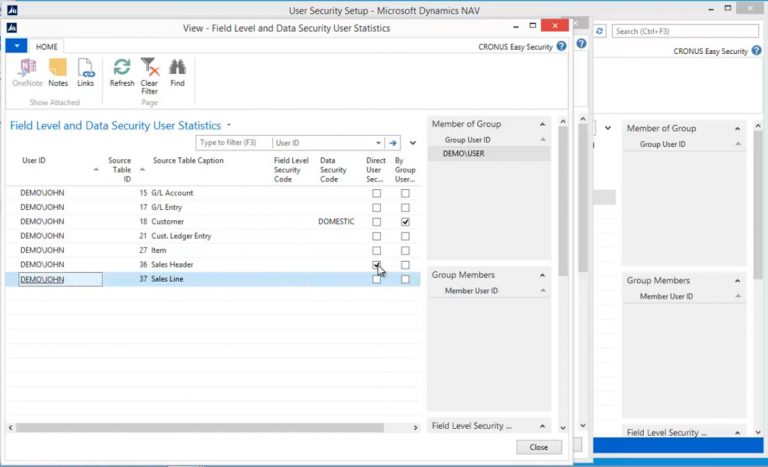Check Direct User Security for G/L Account
Viewport: 768px width, 467px height.
[x=376, y=193]
